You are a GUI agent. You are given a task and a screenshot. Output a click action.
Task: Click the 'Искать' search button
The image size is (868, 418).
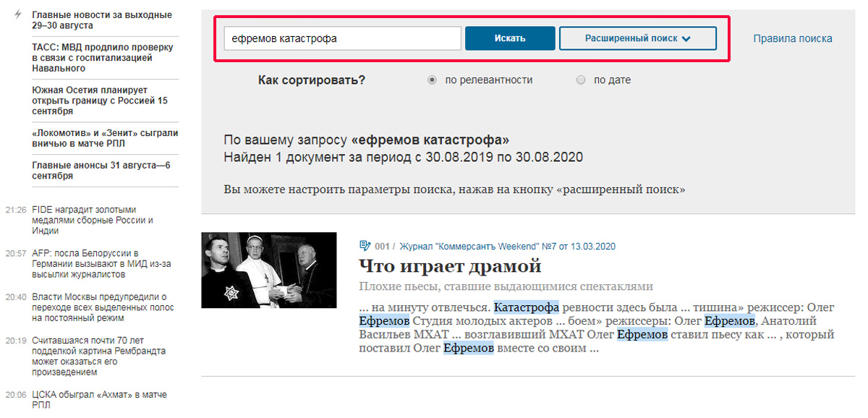(510, 38)
